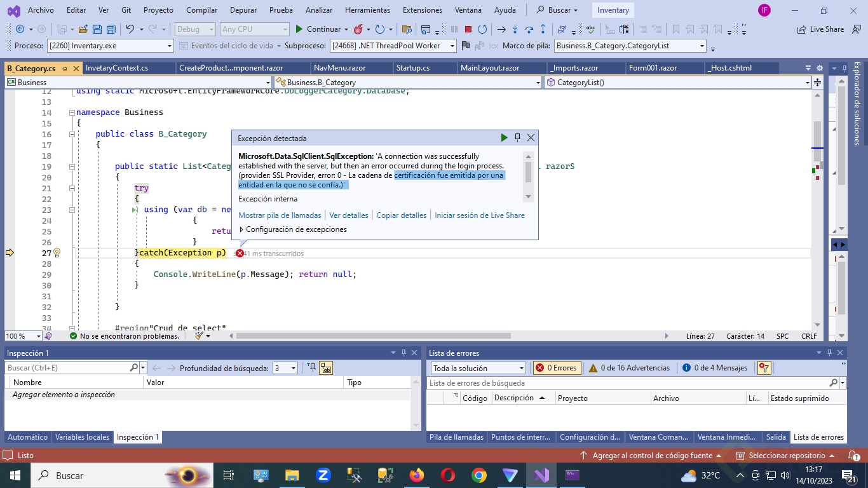Click the lightbulb quick actions icon

tap(57, 253)
